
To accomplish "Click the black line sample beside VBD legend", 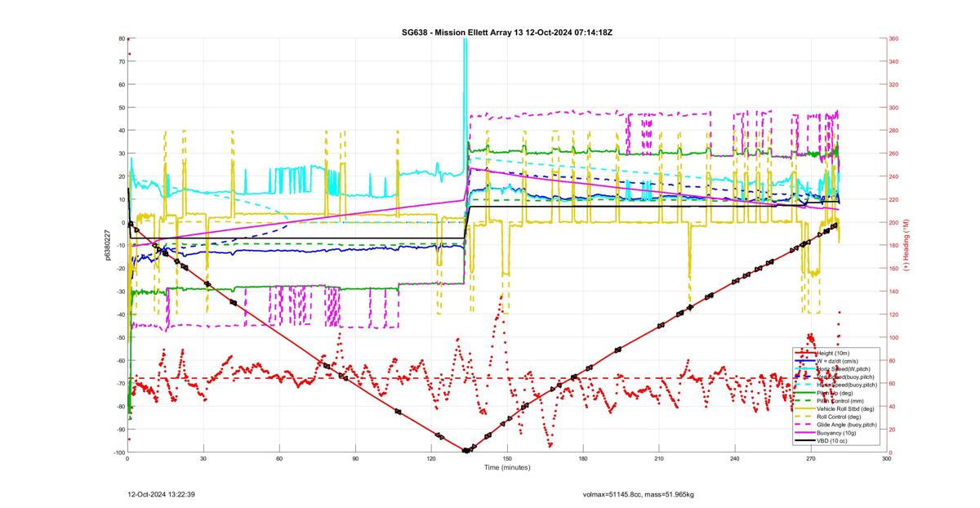I will [804, 441].
